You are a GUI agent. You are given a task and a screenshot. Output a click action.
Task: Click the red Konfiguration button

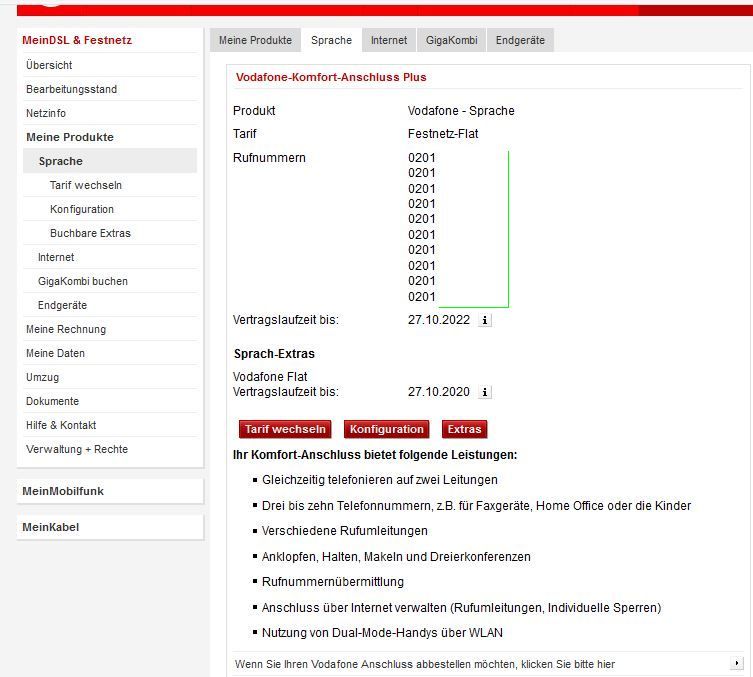coord(387,429)
